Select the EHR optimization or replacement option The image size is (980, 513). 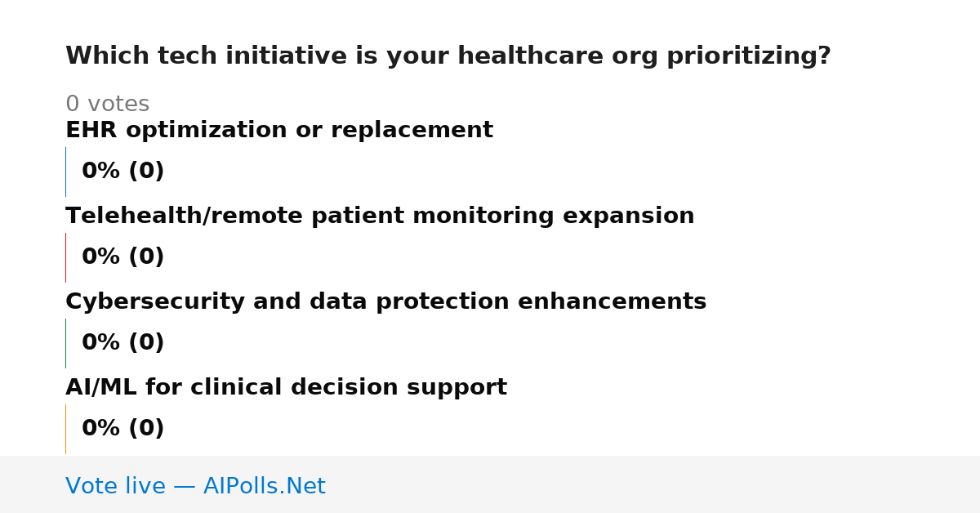point(279,131)
